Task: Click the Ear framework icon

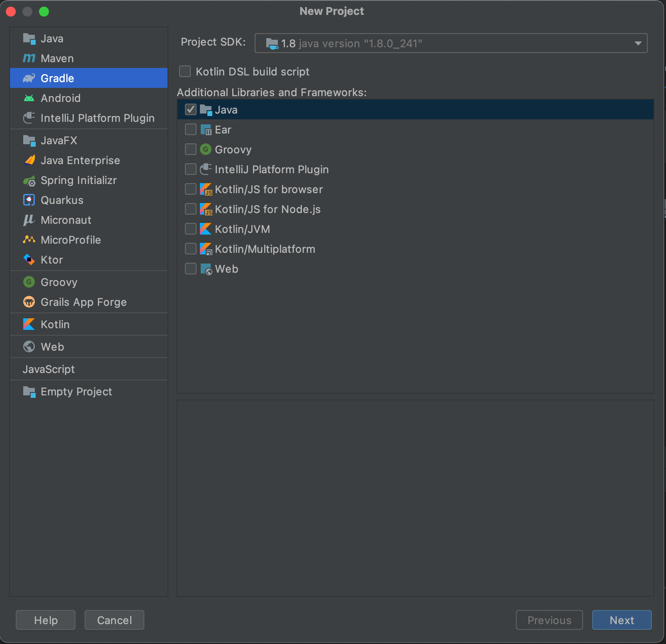Action: (206, 130)
